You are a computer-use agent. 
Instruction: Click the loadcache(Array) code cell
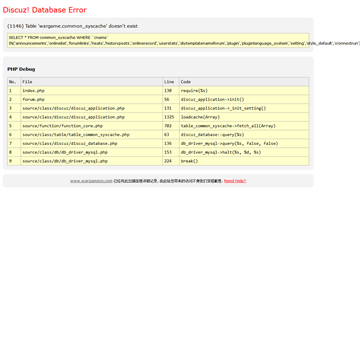[x=244, y=117]
